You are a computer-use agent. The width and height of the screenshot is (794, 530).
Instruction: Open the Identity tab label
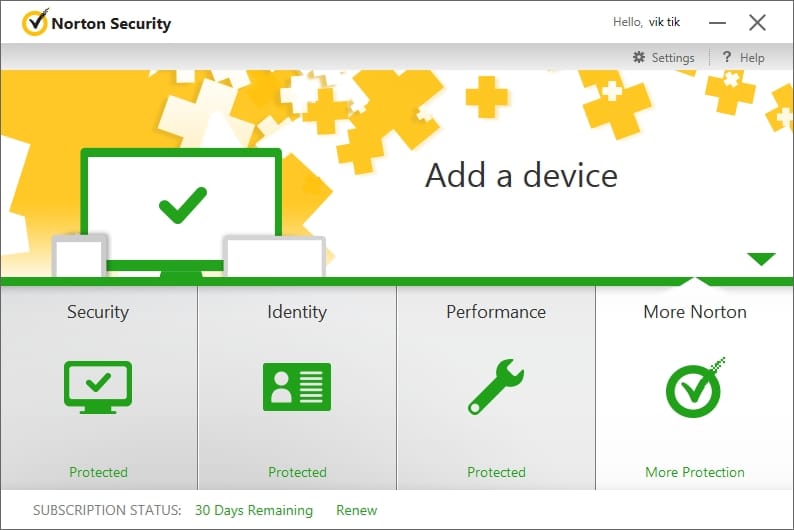click(x=297, y=312)
